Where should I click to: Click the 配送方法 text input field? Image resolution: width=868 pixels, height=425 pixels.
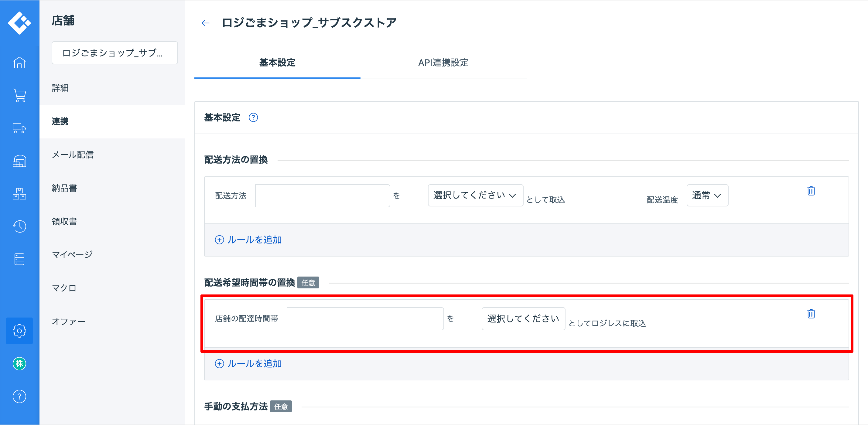[322, 196]
